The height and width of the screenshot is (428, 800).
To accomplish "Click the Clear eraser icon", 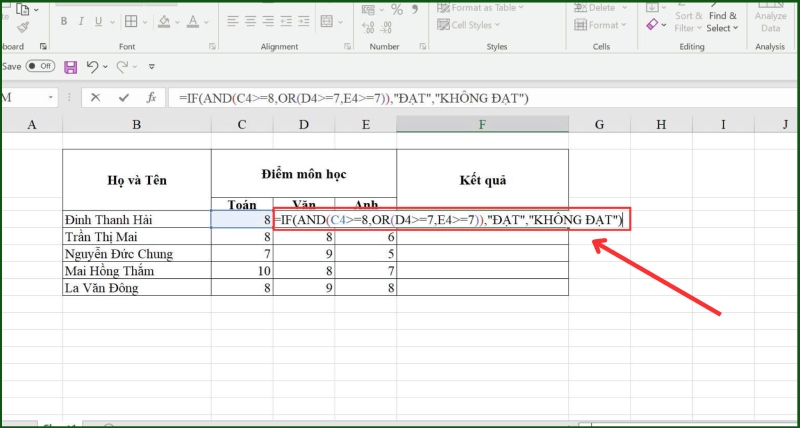I will [652, 24].
